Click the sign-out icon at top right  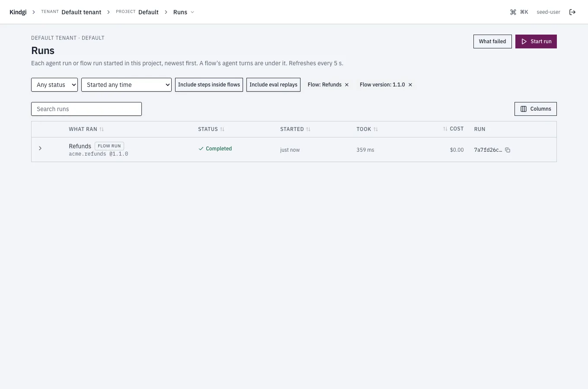[x=572, y=12]
